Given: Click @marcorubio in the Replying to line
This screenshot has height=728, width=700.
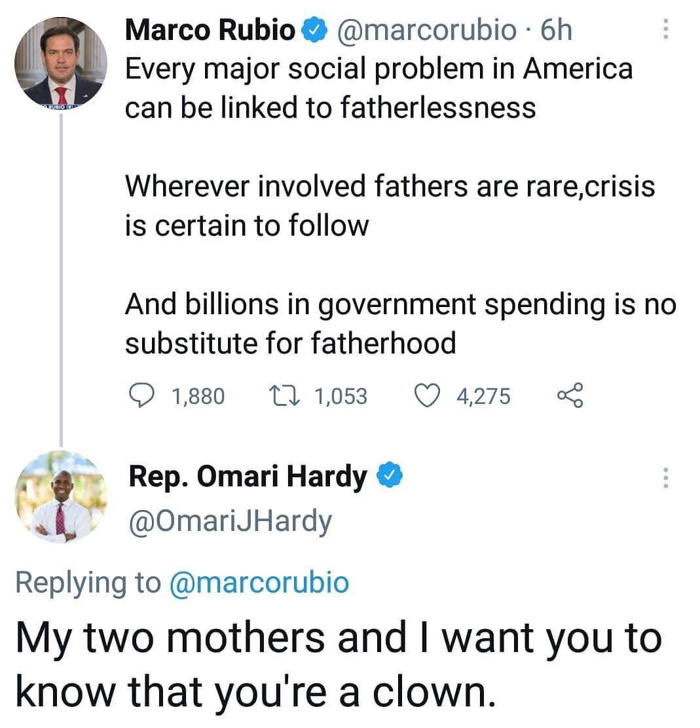Looking at the screenshot, I should (259, 582).
